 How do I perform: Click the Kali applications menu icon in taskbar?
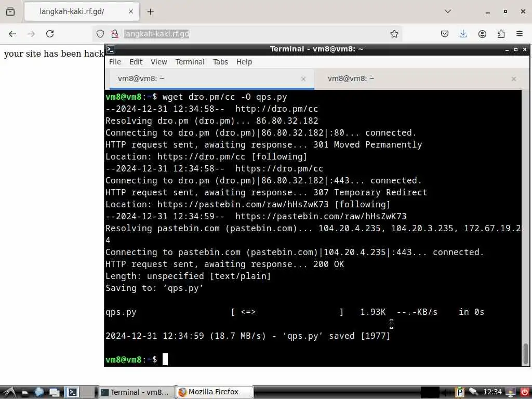9,393
